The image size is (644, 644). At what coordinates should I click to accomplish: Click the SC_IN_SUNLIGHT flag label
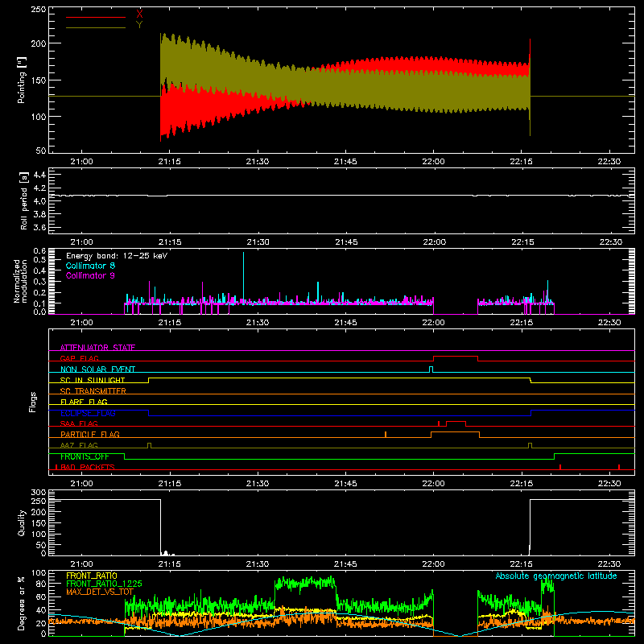point(93,380)
